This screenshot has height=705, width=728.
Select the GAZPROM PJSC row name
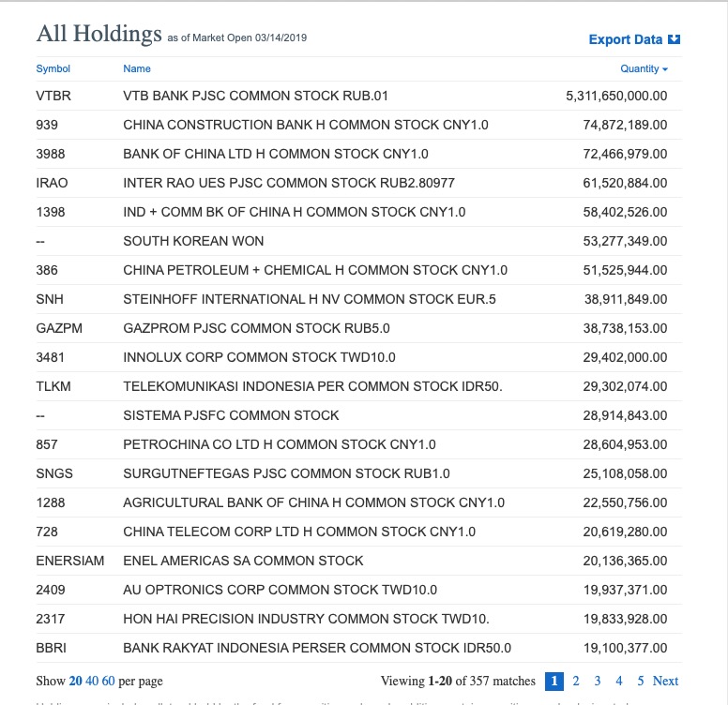256,328
